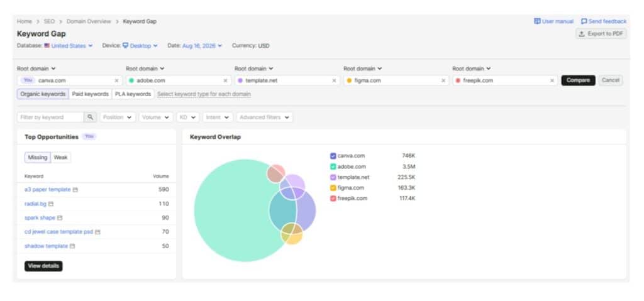The image size is (644, 301).
Task: Open the Desktop device dropdown
Action: tap(140, 46)
